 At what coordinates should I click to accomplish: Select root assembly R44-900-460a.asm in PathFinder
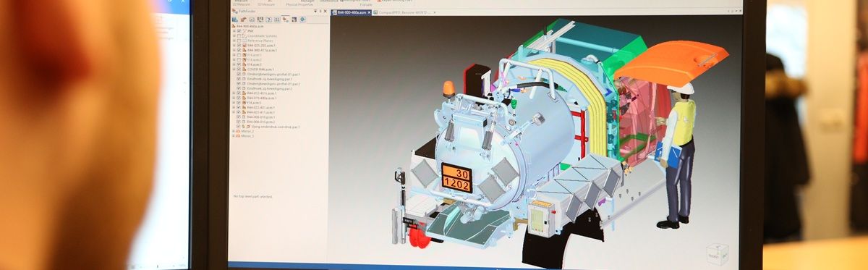pyautogui.click(x=250, y=26)
